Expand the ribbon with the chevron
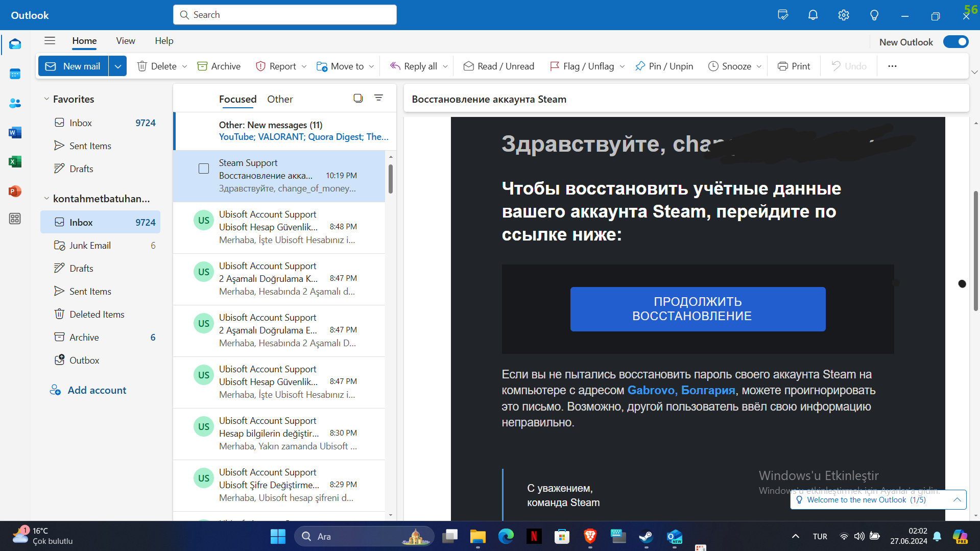The width and height of the screenshot is (980, 551). pos(974,72)
